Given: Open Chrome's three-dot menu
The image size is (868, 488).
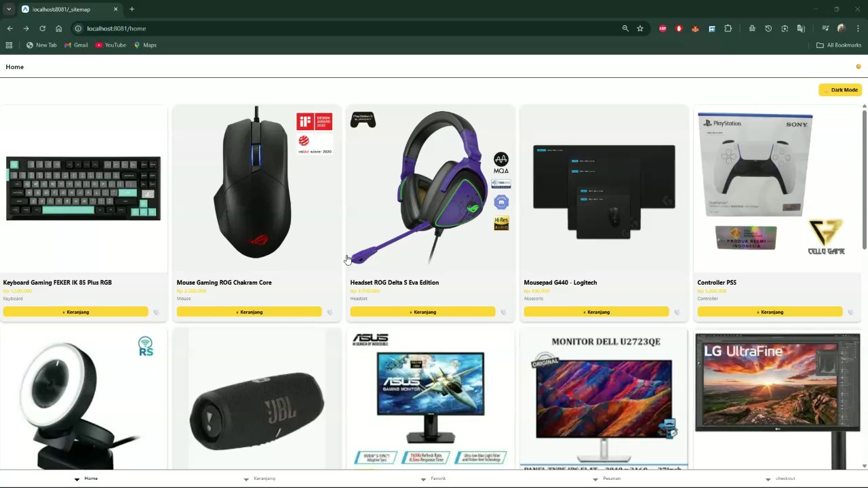Looking at the screenshot, I should 858,28.
